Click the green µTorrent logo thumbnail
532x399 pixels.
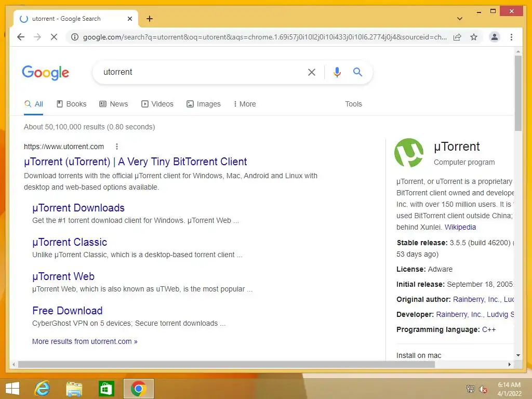coord(409,153)
